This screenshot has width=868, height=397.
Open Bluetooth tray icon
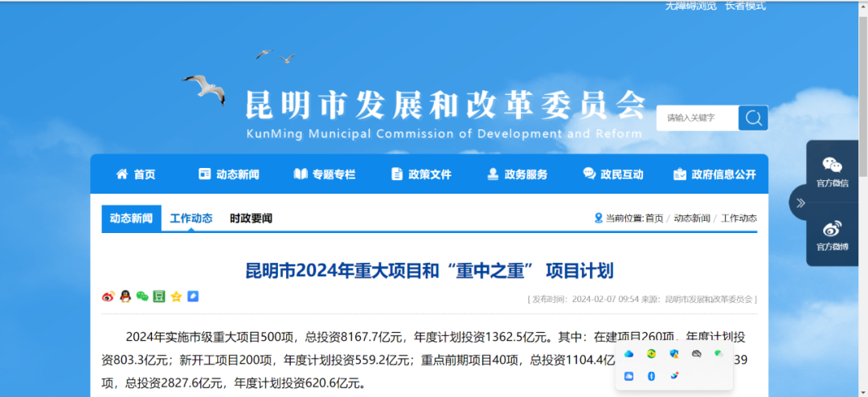651,376
